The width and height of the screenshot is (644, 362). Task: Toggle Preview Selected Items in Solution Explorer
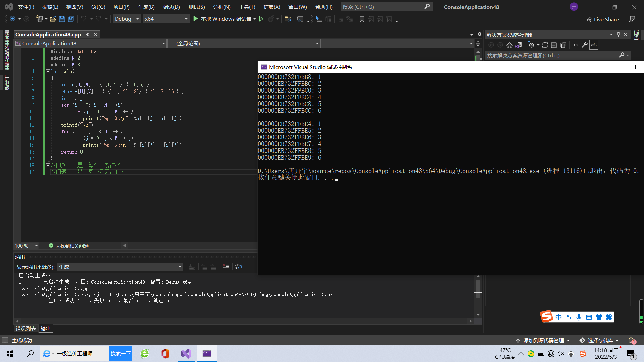click(x=594, y=45)
